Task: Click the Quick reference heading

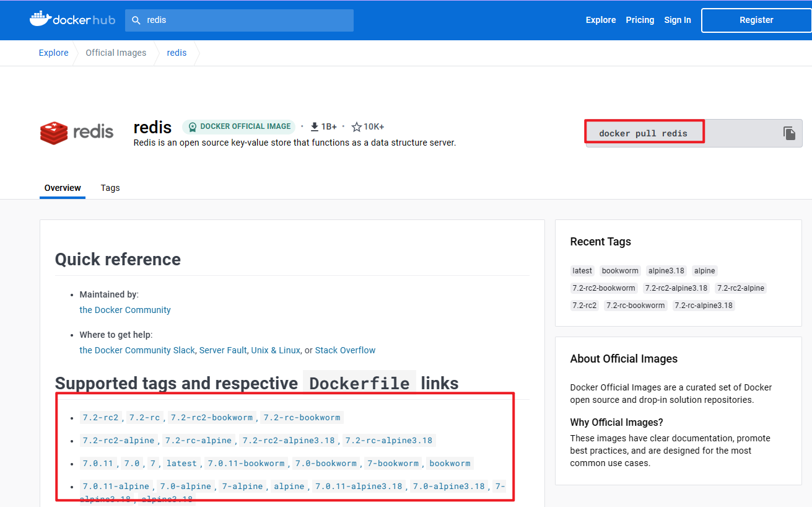Action: [x=118, y=259]
